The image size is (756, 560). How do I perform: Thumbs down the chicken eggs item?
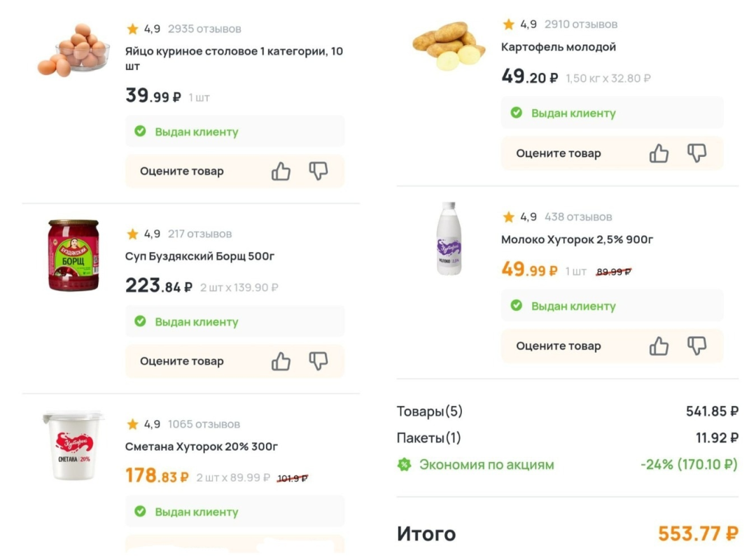click(x=318, y=171)
